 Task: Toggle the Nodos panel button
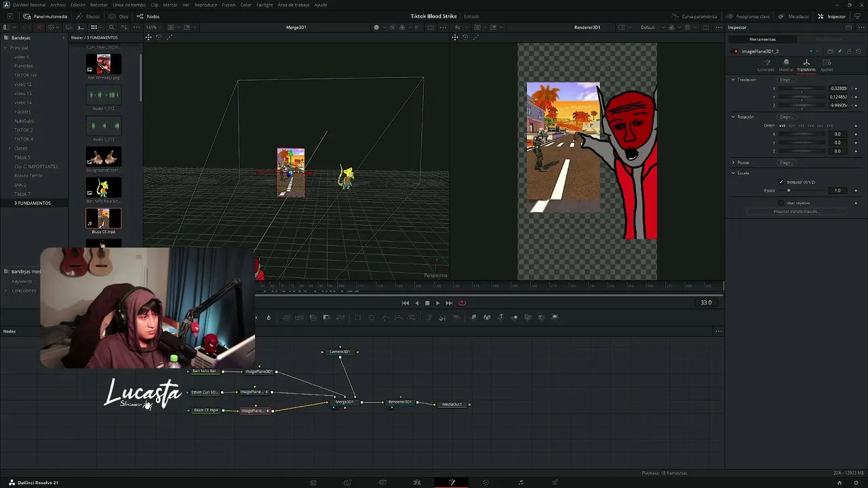(149, 16)
